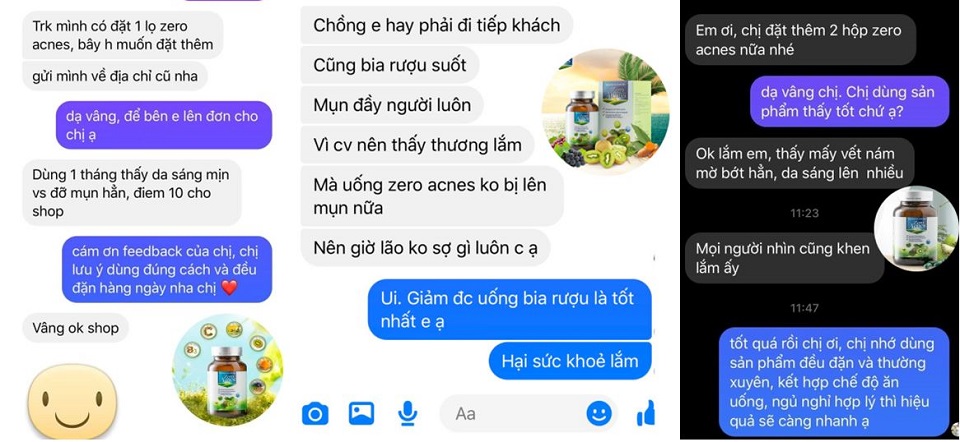Click the 11:47 timestamp in dark chat
The height and width of the screenshot is (442, 960).
pyautogui.click(x=804, y=308)
